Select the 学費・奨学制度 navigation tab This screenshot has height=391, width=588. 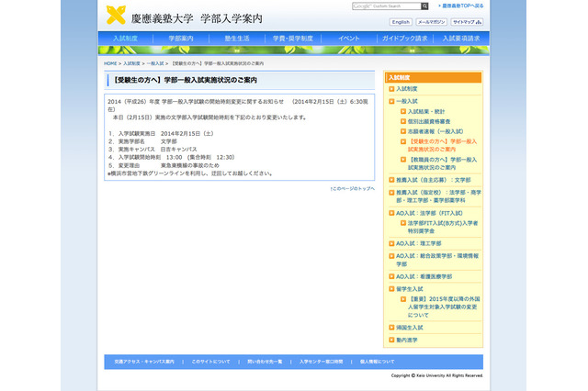(292, 39)
